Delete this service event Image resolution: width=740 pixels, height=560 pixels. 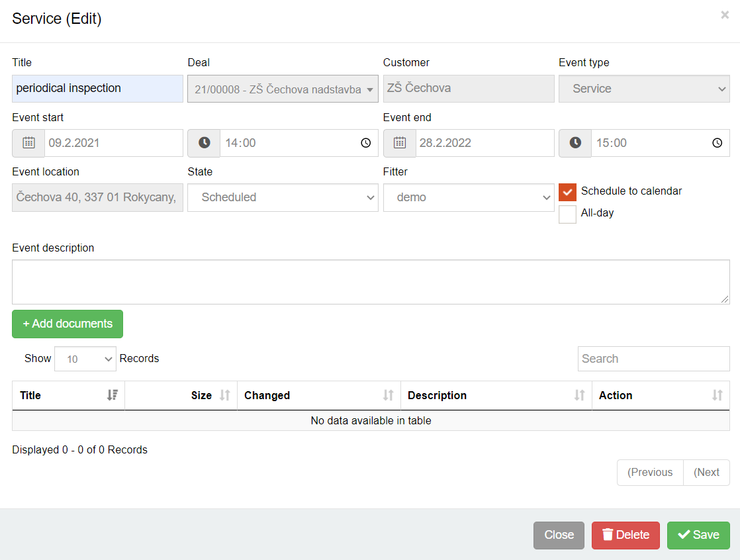coord(625,535)
